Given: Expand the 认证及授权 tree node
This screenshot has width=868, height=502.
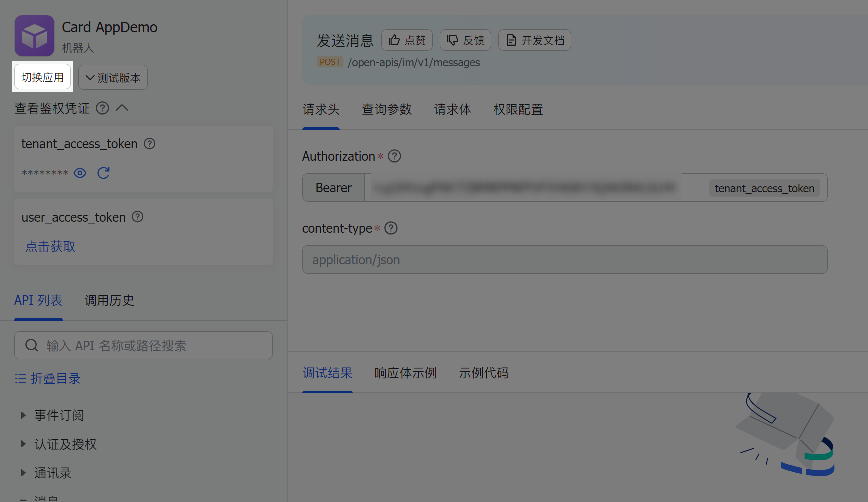Looking at the screenshot, I should [23, 444].
